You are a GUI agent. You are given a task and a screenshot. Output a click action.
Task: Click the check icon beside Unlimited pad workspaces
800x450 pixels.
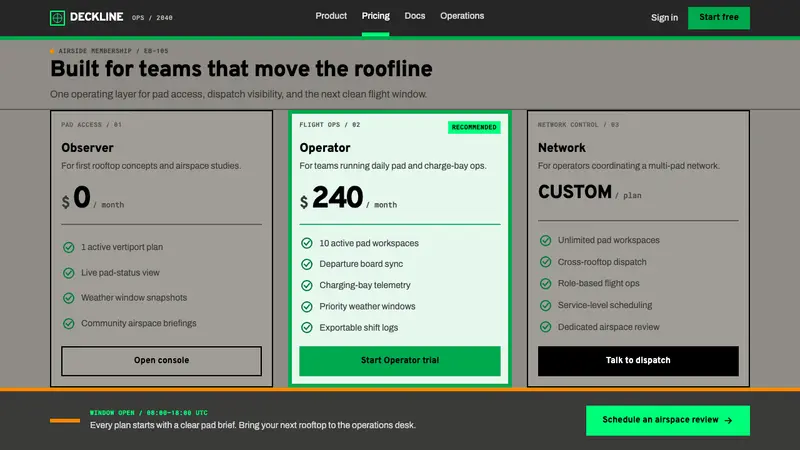tap(545, 240)
